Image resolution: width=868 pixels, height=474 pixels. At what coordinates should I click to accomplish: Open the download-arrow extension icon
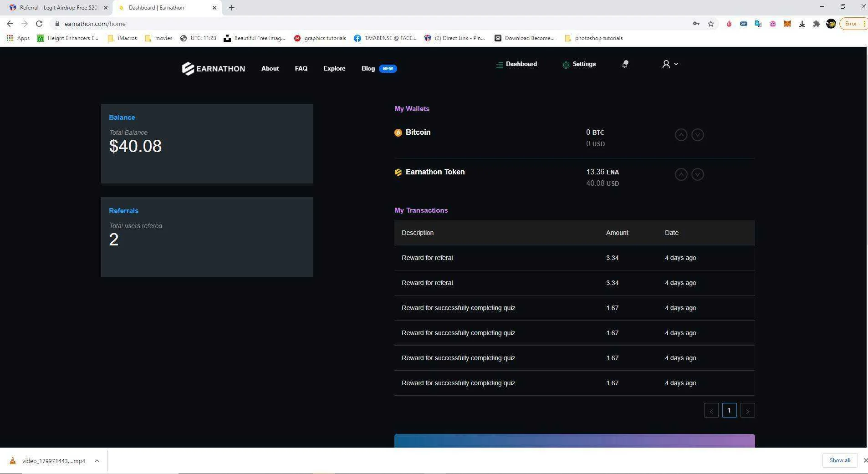tap(802, 24)
